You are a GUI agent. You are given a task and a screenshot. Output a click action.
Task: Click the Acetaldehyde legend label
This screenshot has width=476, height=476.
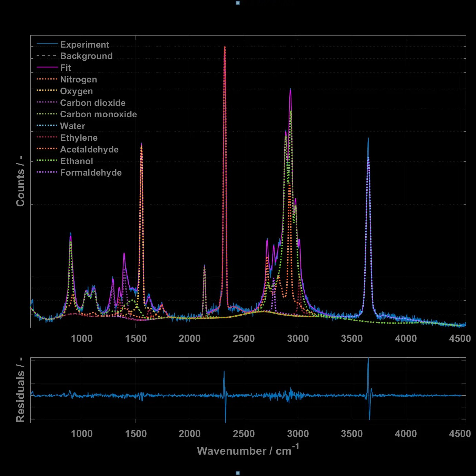click(x=89, y=149)
